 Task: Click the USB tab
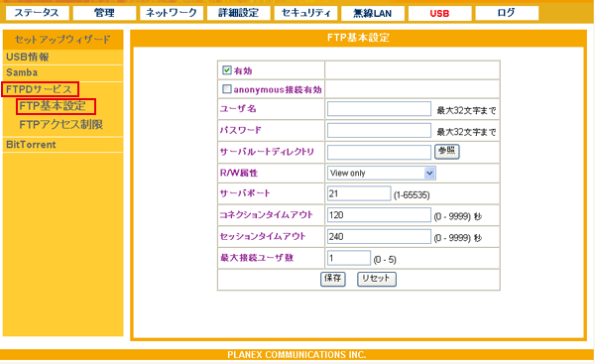coord(439,13)
